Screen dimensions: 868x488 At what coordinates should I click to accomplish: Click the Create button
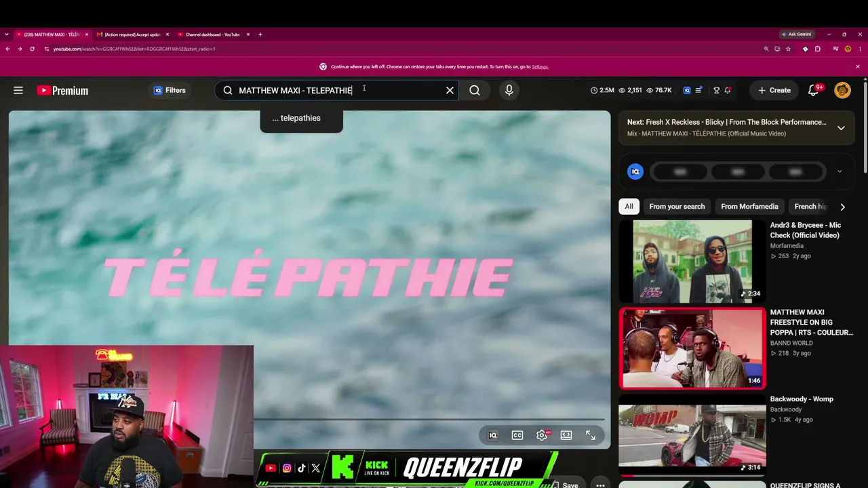[774, 90]
